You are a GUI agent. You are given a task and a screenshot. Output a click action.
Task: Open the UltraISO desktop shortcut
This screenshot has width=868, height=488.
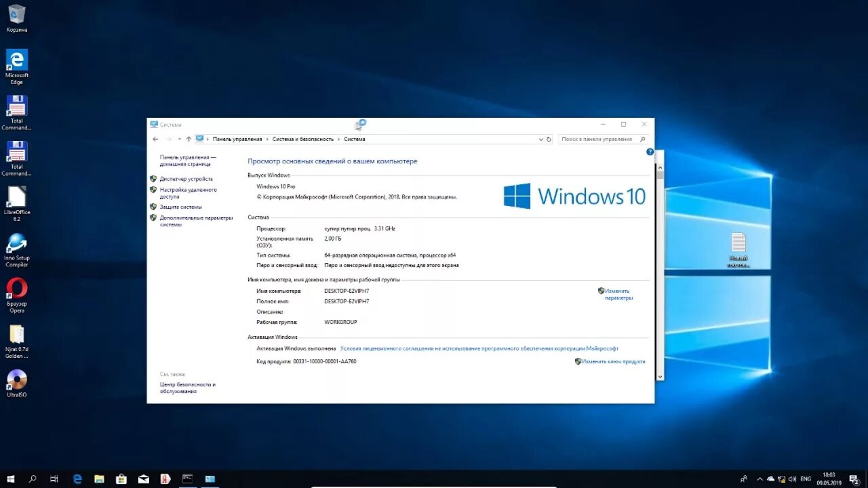pos(16,383)
